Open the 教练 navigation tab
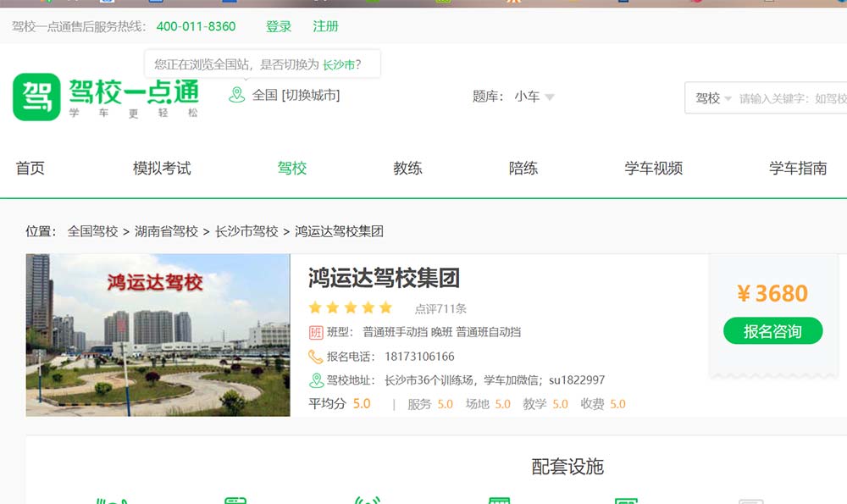The height and width of the screenshot is (504, 847). tap(407, 169)
